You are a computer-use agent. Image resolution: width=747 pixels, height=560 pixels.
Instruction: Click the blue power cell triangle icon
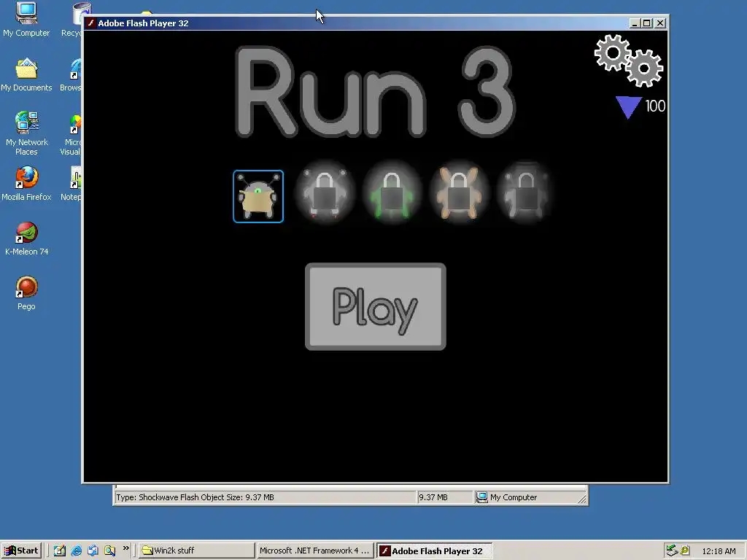[628, 106]
